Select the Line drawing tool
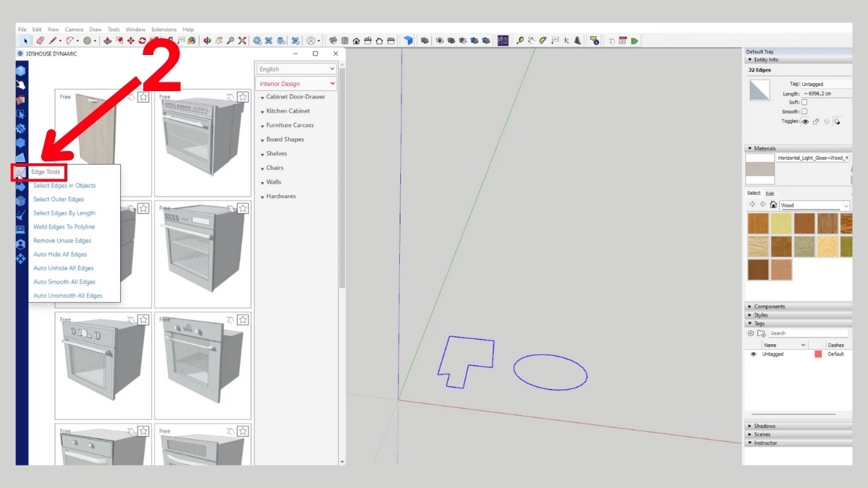 (x=52, y=41)
